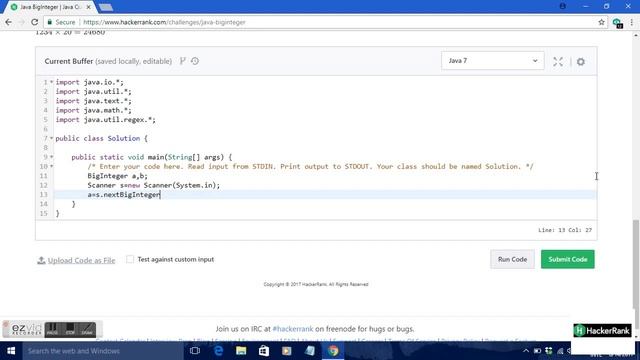This screenshot has width=640, height=360.
Task: Click the 'Current Buffer' heading
Action: point(69,61)
